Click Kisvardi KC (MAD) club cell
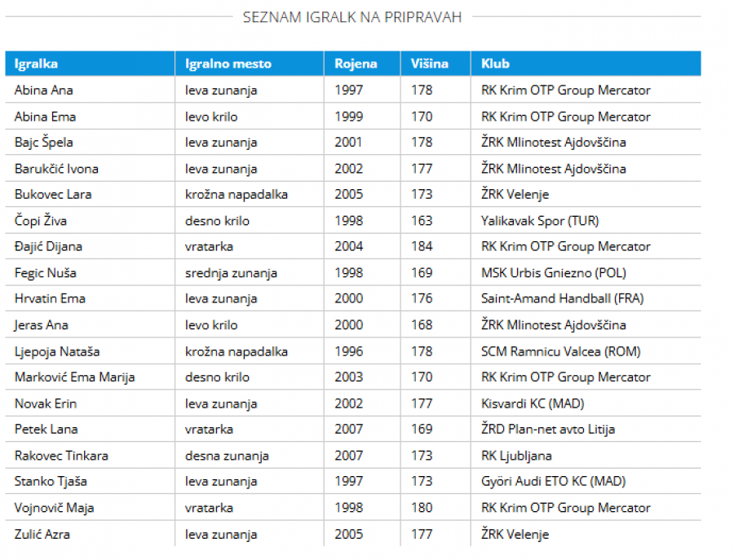The image size is (734, 560). (x=533, y=403)
